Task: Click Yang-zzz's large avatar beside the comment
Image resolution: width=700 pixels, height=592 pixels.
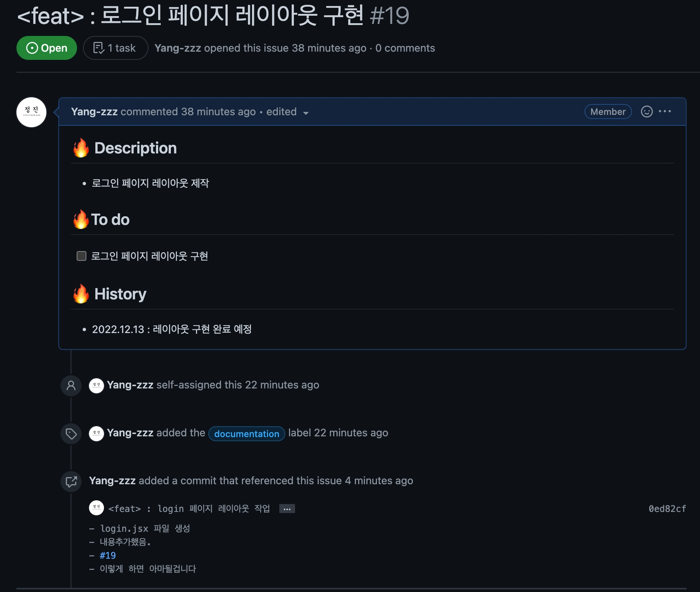Action: (31, 112)
